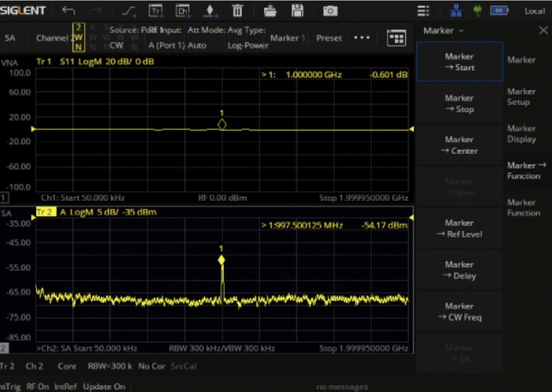Click the battery indicator icon
The width and height of the screenshot is (552, 392).
(499, 11)
